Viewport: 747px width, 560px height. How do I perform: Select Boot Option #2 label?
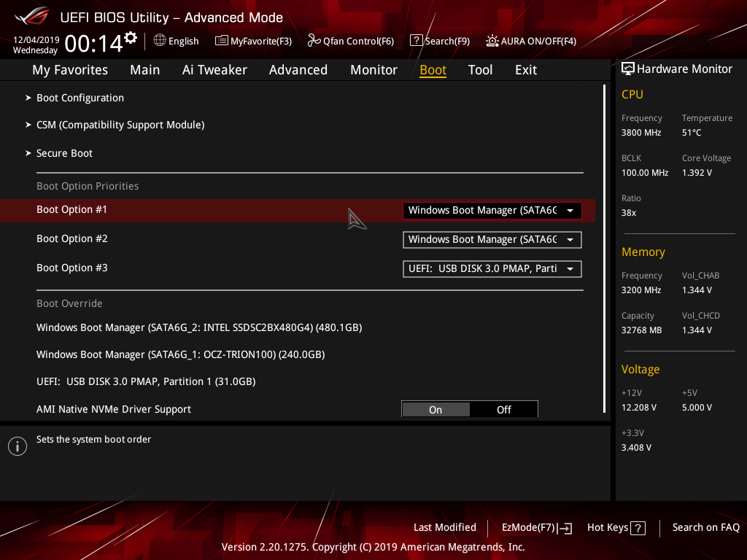point(72,238)
